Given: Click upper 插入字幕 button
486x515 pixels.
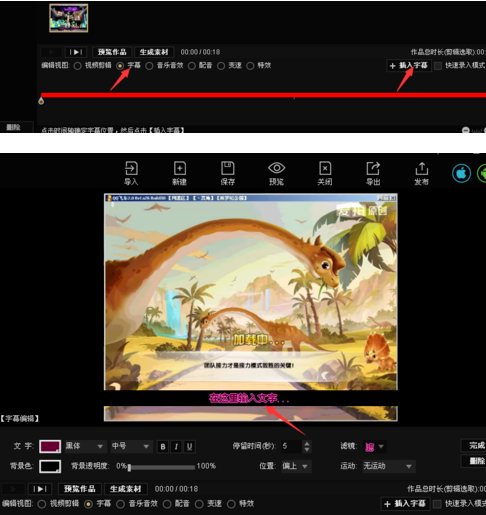Looking at the screenshot, I should coord(409,65).
